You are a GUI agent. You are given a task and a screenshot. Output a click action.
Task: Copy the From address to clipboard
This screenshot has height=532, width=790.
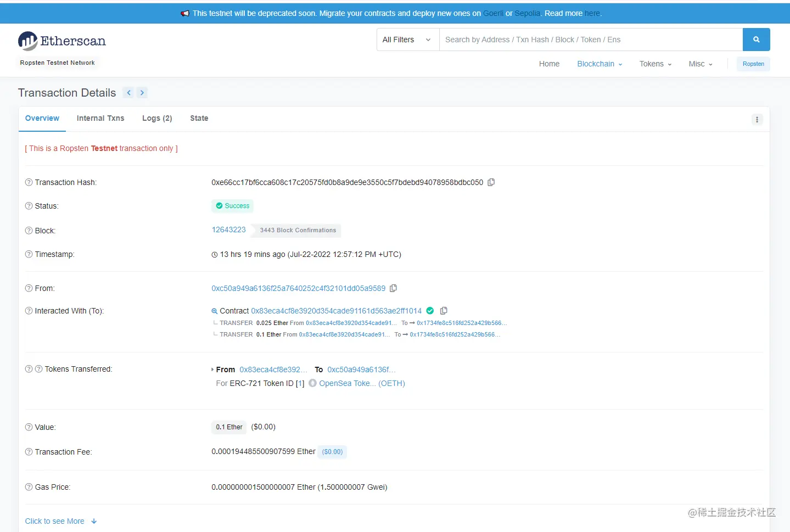(393, 288)
